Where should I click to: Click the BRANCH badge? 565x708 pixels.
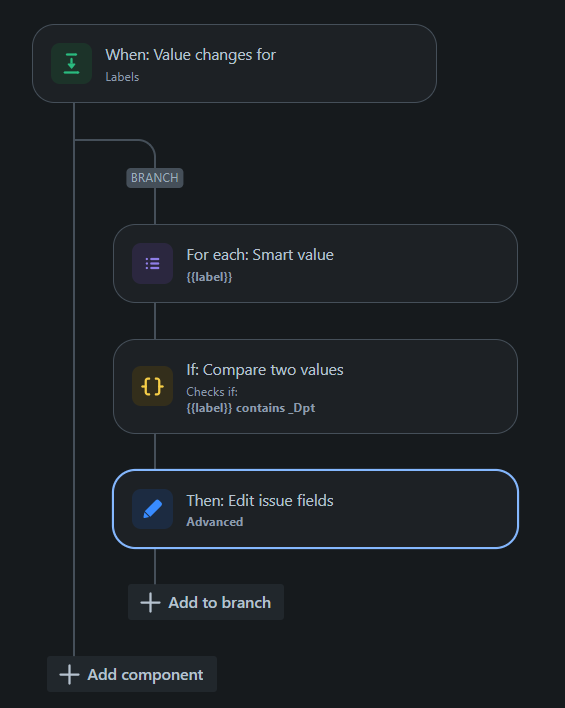tap(154, 178)
